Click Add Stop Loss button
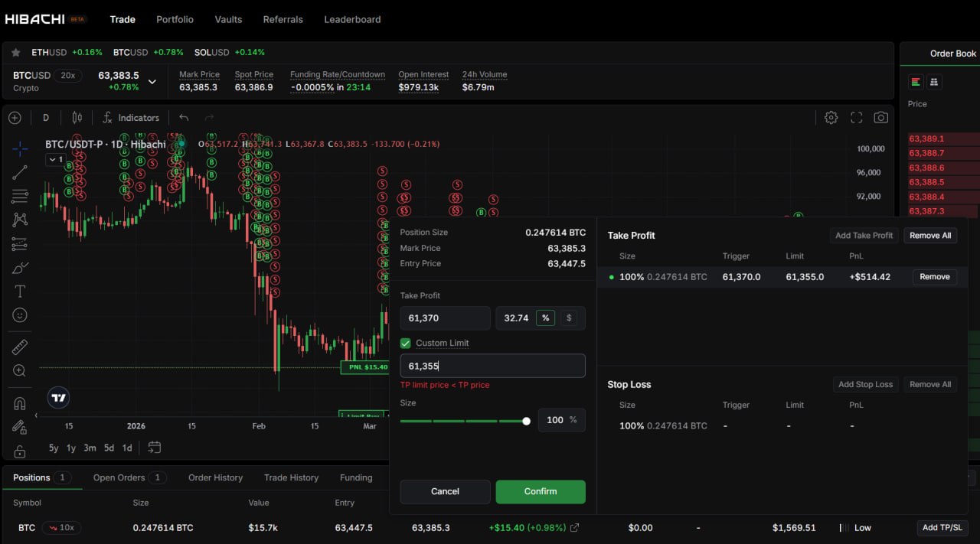Viewport: 980px width, 544px height. [x=865, y=384]
